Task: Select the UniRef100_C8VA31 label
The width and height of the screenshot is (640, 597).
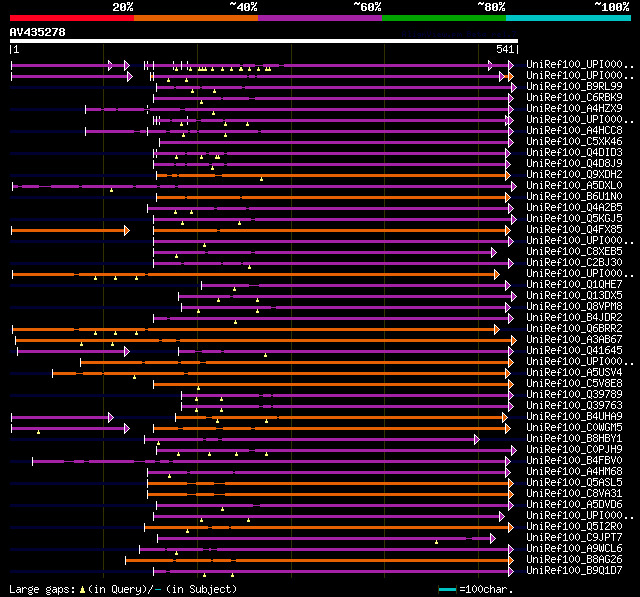Action: [x=574, y=494]
